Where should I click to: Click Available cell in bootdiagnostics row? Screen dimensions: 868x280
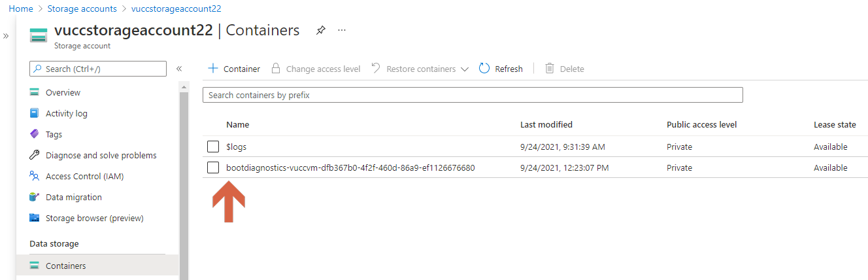[831, 168]
